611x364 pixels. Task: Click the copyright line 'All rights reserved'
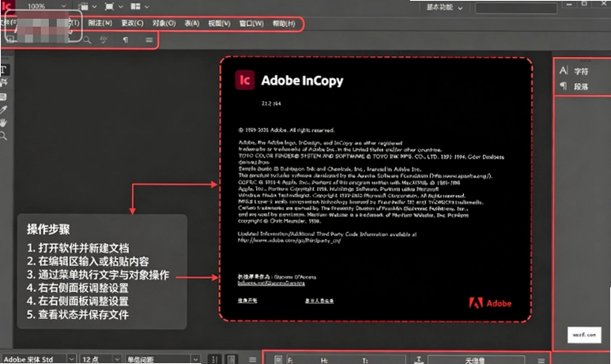point(286,130)
